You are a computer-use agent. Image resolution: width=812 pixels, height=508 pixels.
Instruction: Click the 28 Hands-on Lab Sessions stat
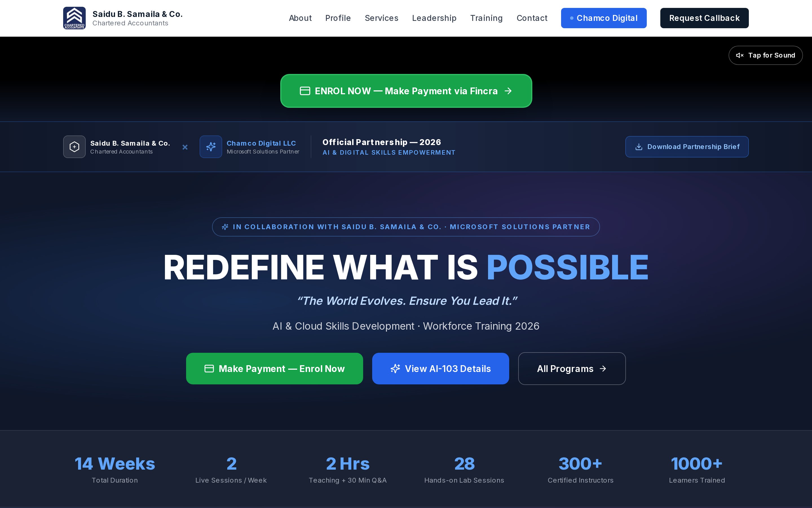[464, 469]
